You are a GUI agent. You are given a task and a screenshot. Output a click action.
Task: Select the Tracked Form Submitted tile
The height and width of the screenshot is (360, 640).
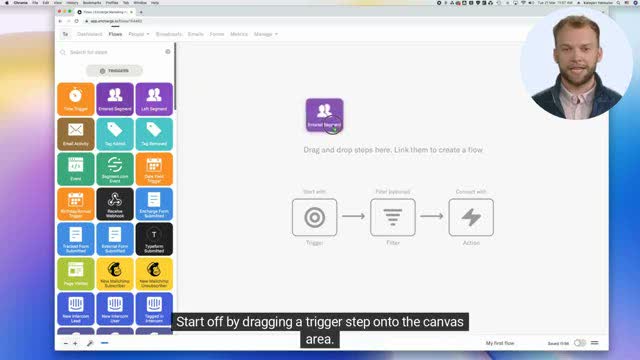tap(76, 239)
